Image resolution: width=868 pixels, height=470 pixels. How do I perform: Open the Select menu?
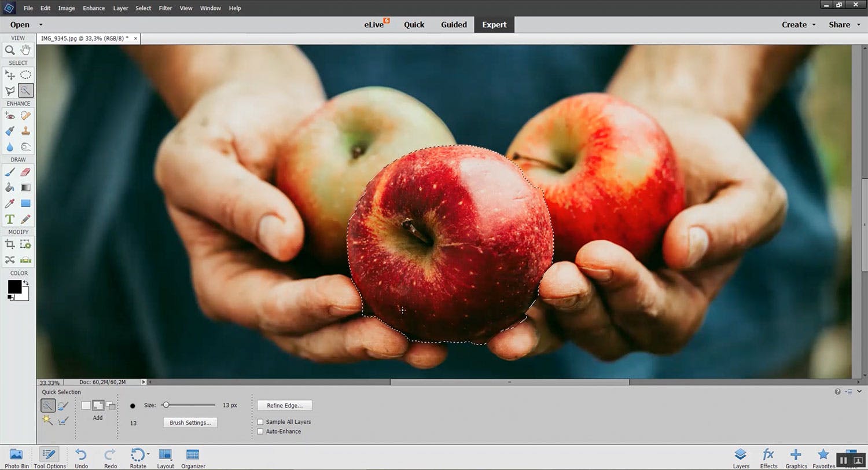pos(144,8)
